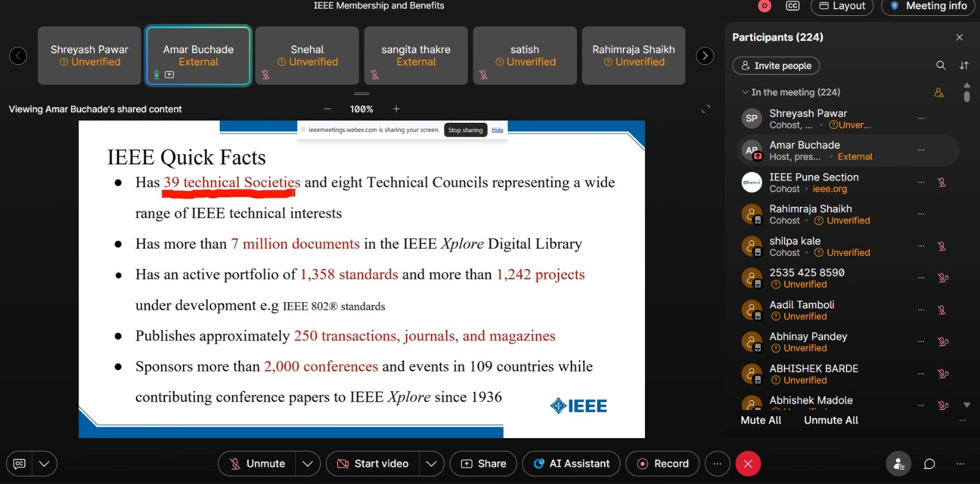This screenshot has width=980, height=484.
Task: Click the thumbnail strip resize handle
Action: 362,94
